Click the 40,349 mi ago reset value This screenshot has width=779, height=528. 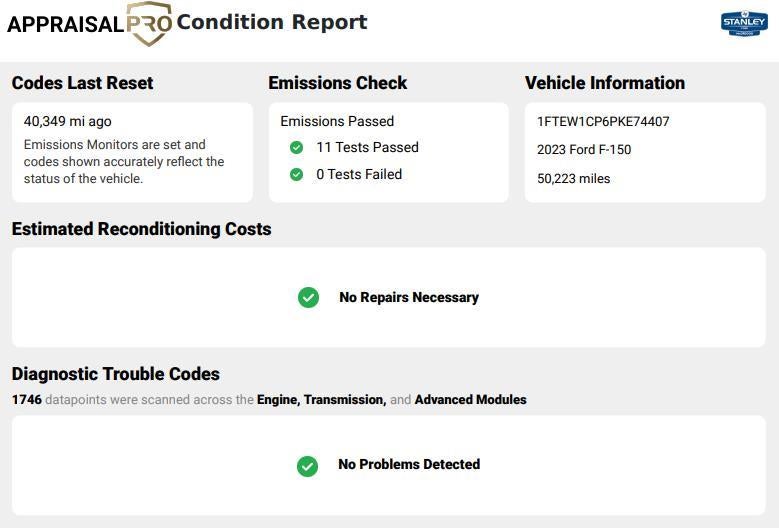click(68, 122)
